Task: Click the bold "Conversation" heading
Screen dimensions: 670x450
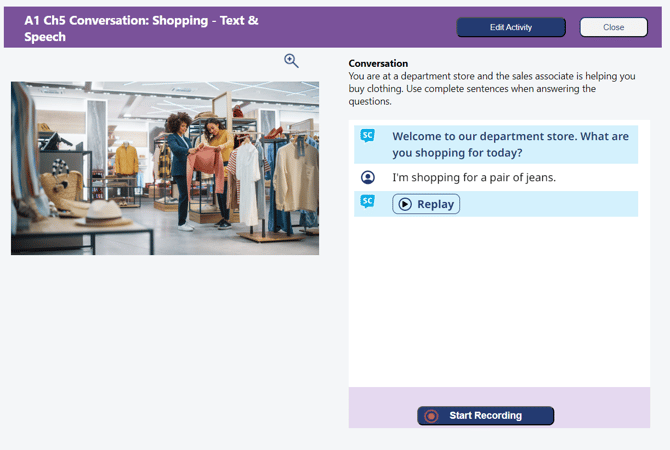Action: [378, 64]
